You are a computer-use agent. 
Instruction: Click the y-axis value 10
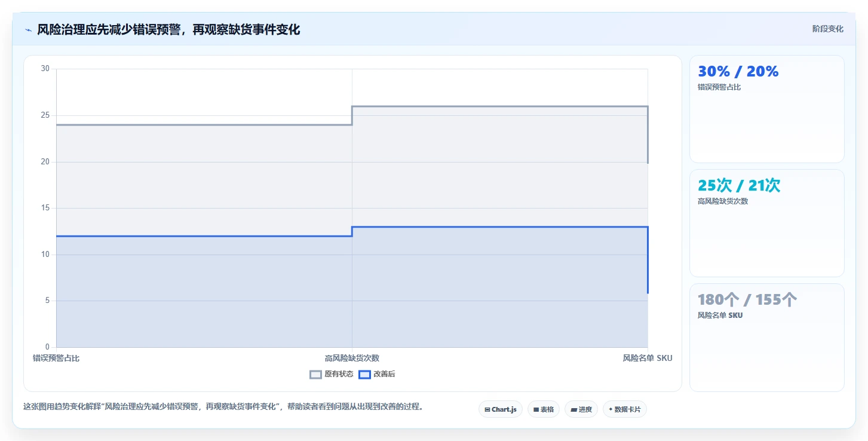click(45, 255)
